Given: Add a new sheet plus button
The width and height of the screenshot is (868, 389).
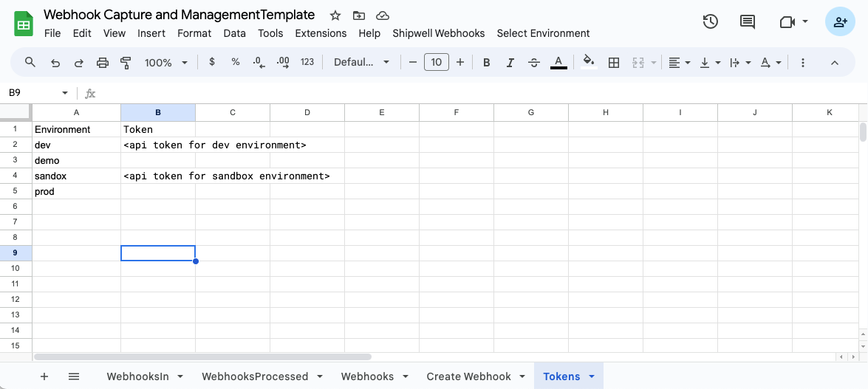Looking at the screenshot, I should [45, 376].
